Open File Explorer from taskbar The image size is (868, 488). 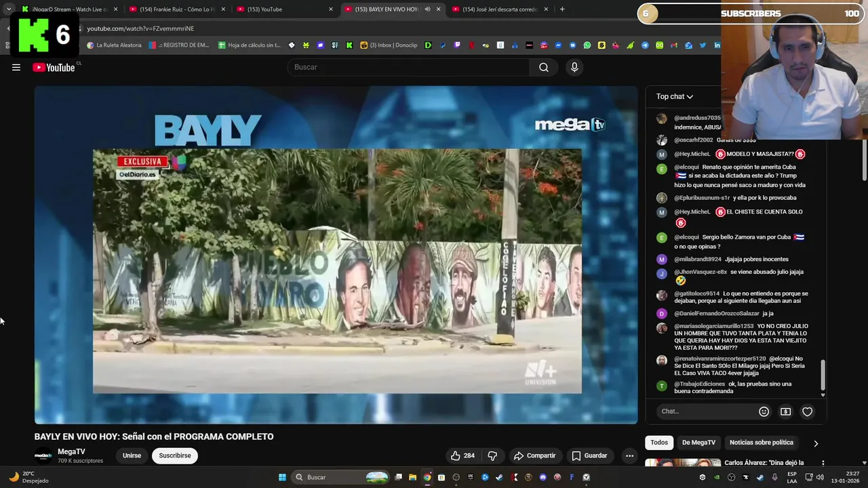pos(412,477)
